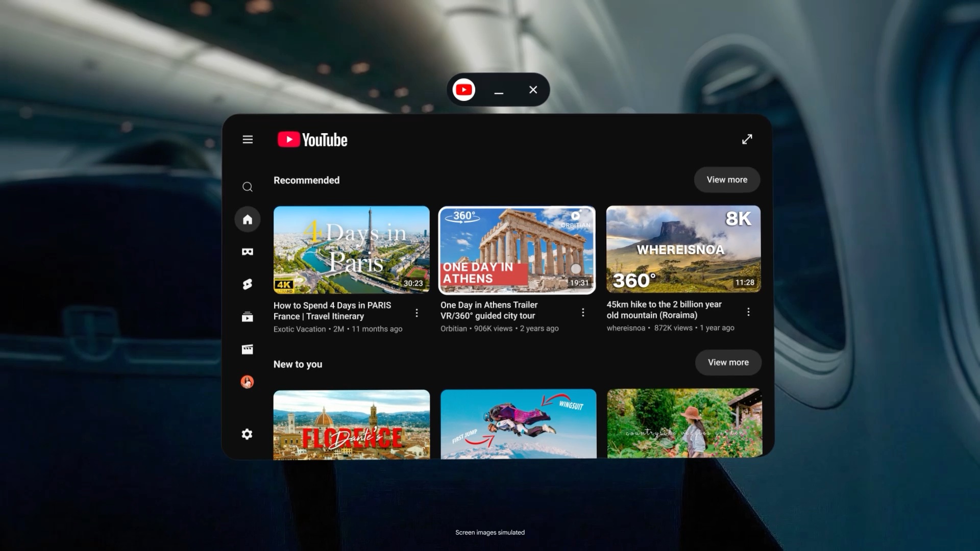
Task: Open YouTube Shorts
Action: (248, 284)
